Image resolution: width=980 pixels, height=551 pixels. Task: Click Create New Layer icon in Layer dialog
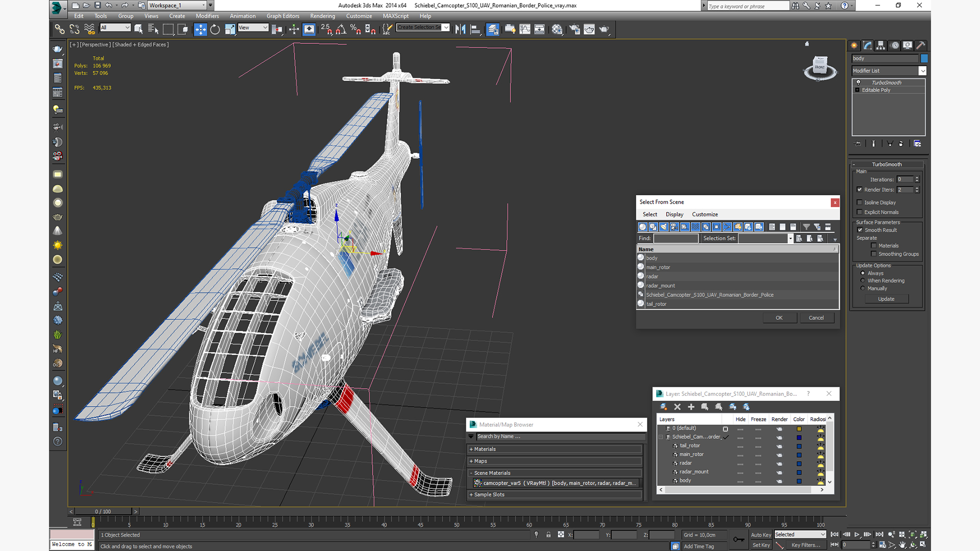click(x=664, y=407)
